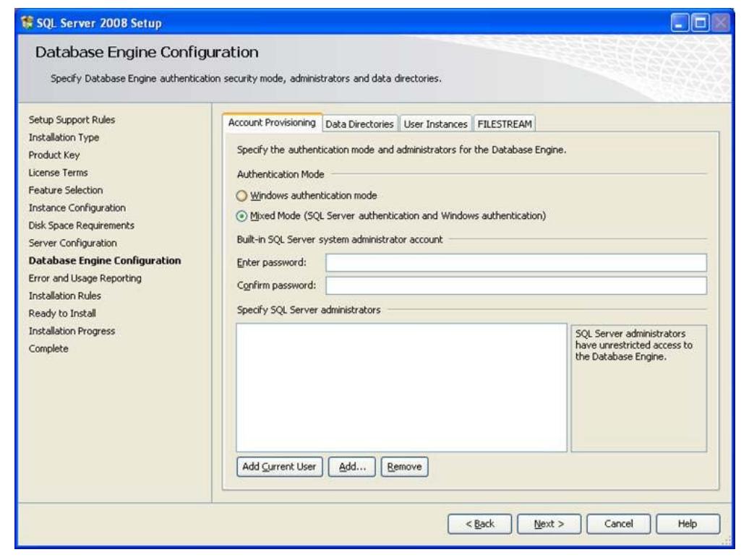Click the Built-in SQL Server system administrator label
749x560 pixels.
(x=340, y=240)
